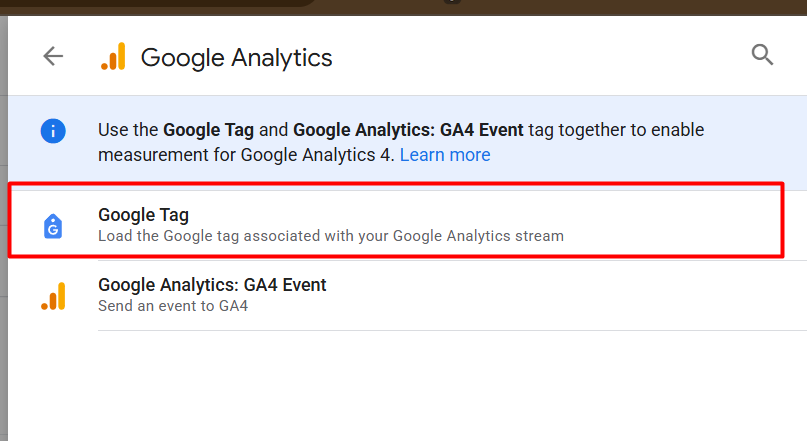Click blank space right of Google Tag row
Screen dimensions: 807x441
pos(680,224)
